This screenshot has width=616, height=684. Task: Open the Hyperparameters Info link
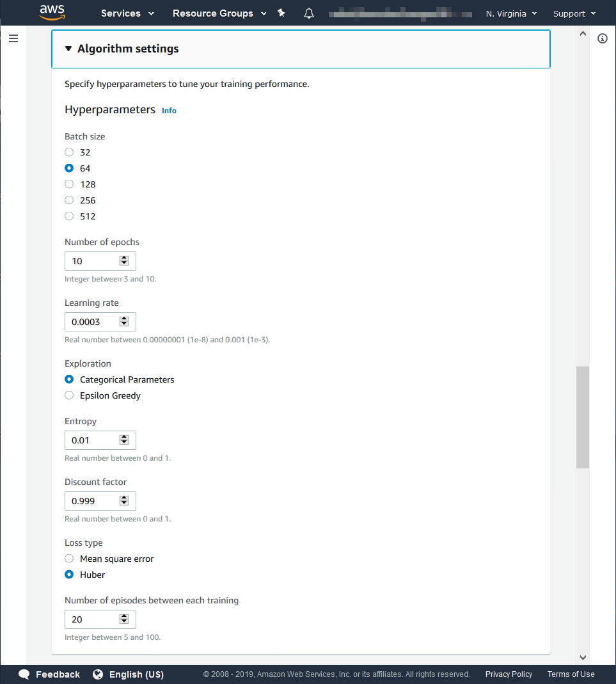pyautogui.click(x=169, y=111)
